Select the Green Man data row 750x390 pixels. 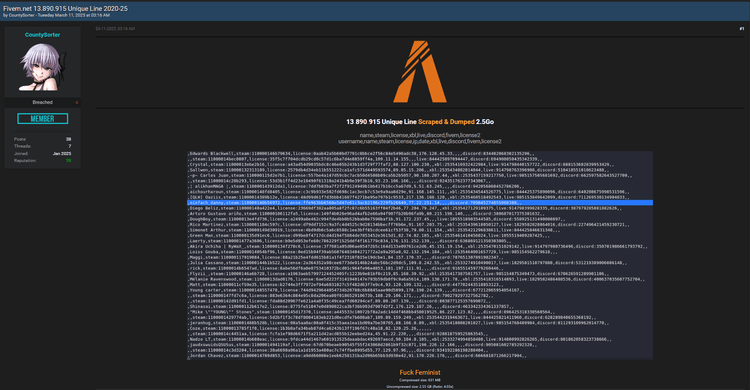(x=368, y=235)
